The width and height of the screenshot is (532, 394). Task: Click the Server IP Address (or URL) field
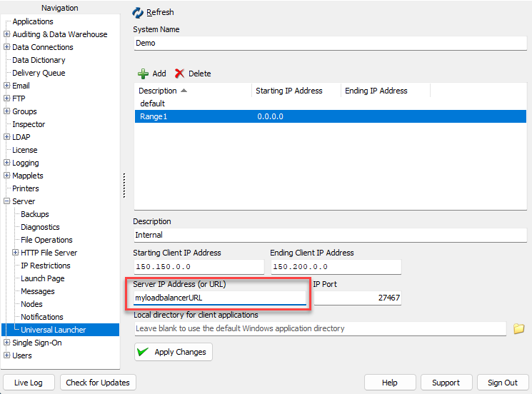tap(220, 298)
